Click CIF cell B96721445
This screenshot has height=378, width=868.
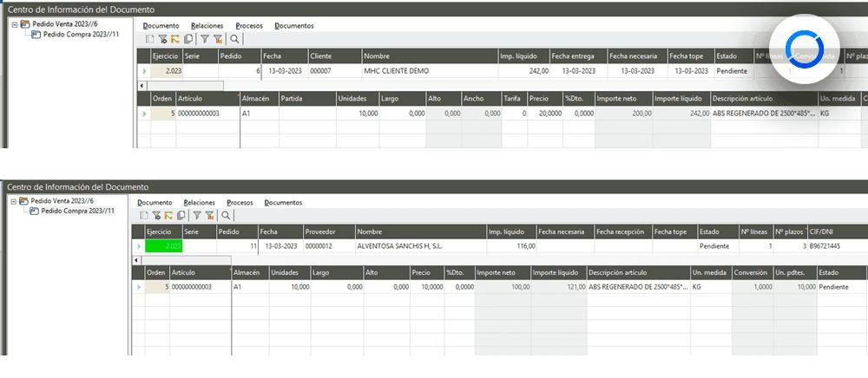838,246
